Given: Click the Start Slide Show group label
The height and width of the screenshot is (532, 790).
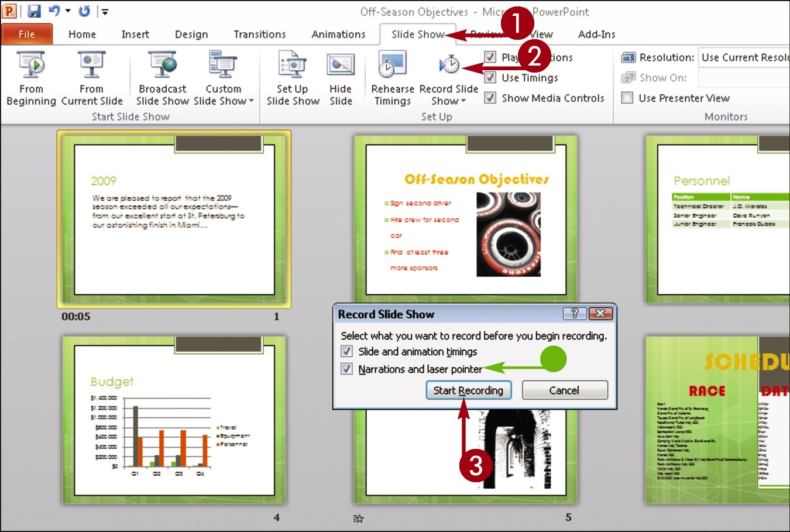Looking at the screenshot, I should point(130,116).
